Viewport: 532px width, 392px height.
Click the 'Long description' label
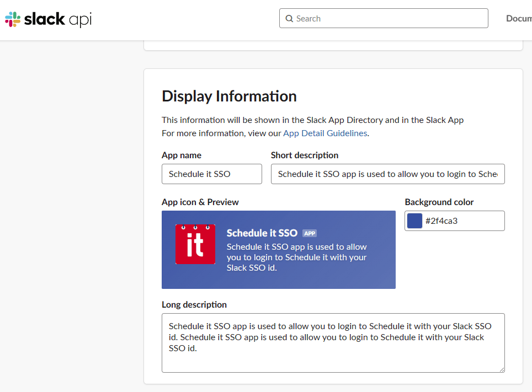click(x=194, y=304)
